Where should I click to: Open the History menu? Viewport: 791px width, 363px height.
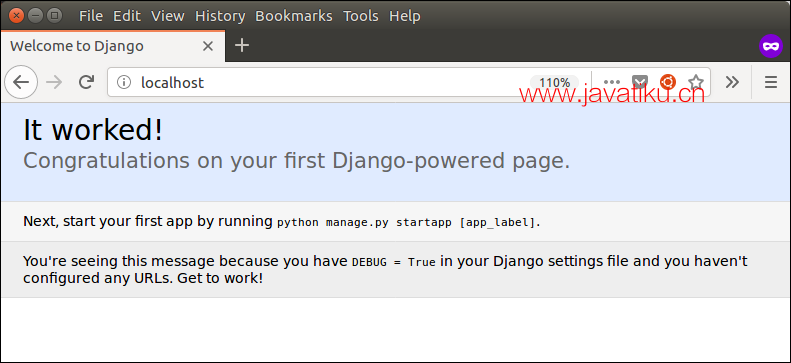[x=220, y=16]
